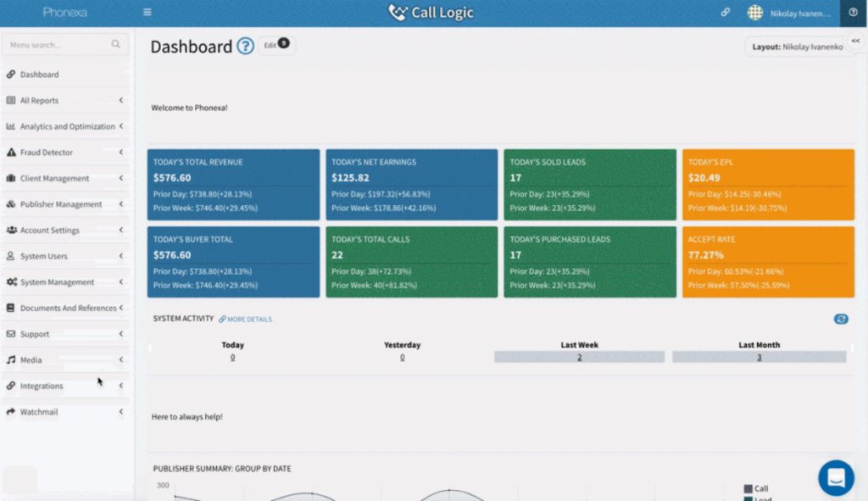Click the top-right help icon
This screenshot has height=501, width=868.
click(853, 13)
